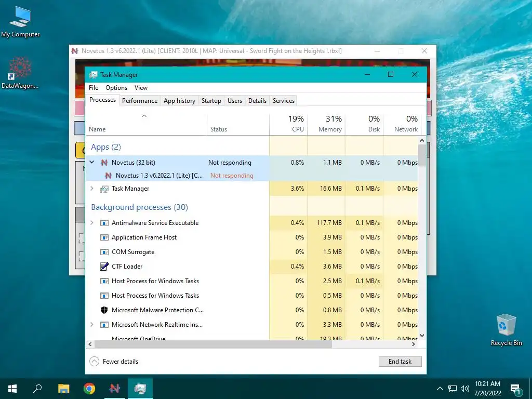Image resolution: width=532 pixels, height=399 pixels.
Task: Click the Task Manager process row icon
Action: coord(104,189)
